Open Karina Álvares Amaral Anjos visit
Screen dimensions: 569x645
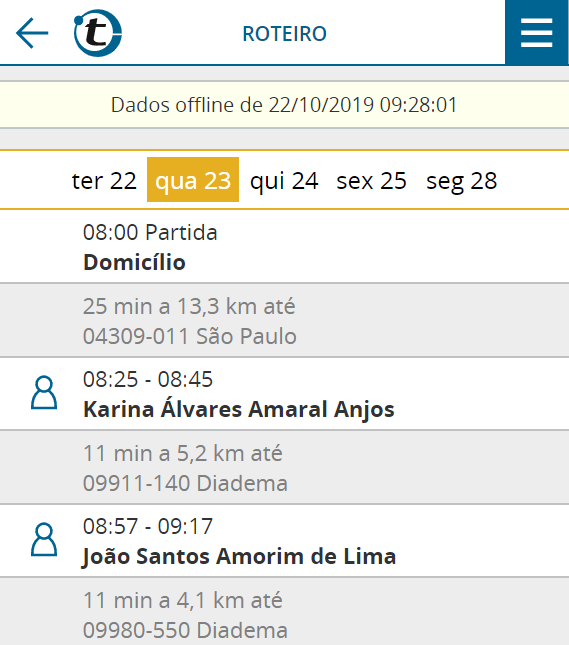point(284,394)
